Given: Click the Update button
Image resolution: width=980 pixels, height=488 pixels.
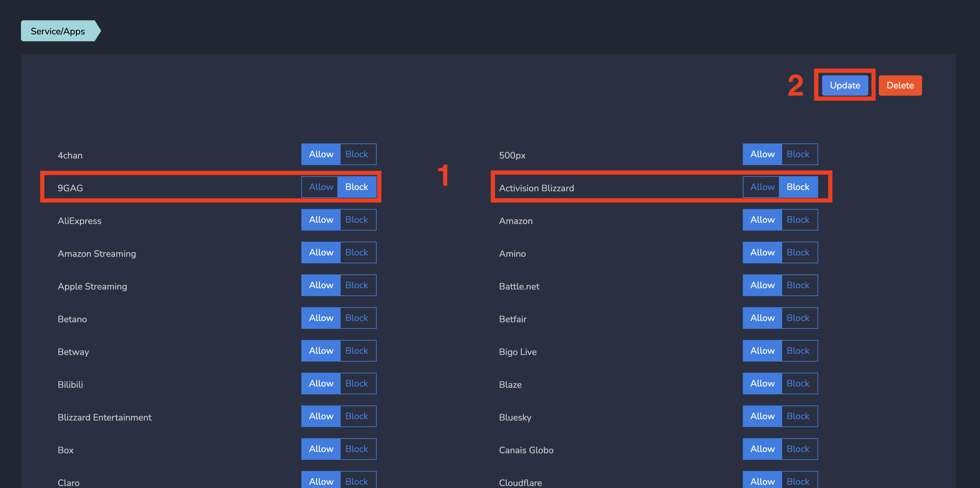Looking at the screenshot, I should point(845,85).
